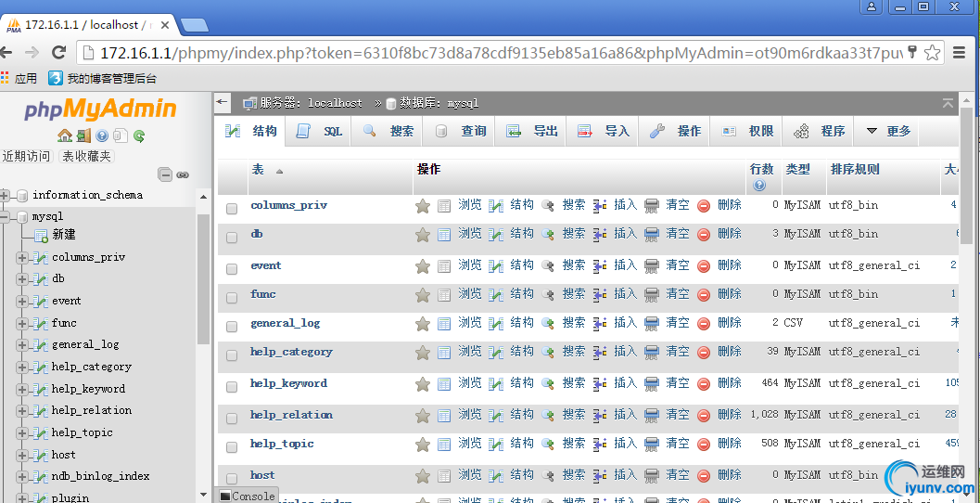Image resolution: width=980 pixels, height=503 pixels.
Task: Open the 导出 export tab
Action: pyautogui.click(x=531, y=132)
